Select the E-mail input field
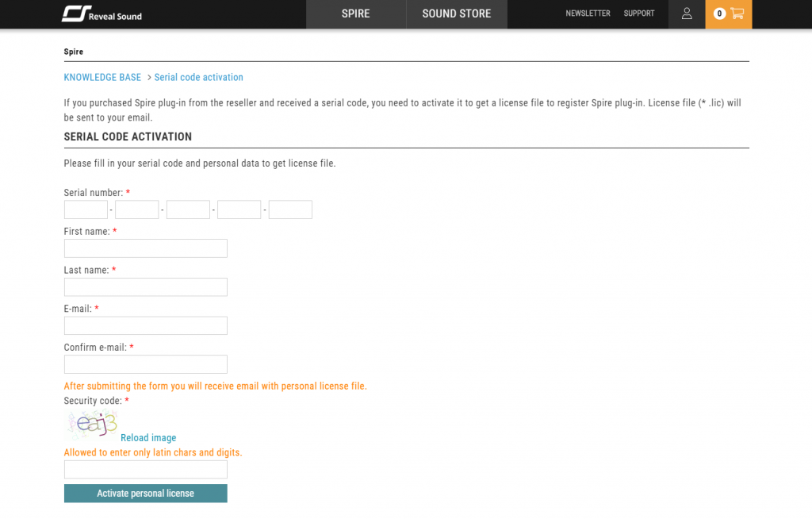Screen dimensions: 812x519 coord(145,325)
